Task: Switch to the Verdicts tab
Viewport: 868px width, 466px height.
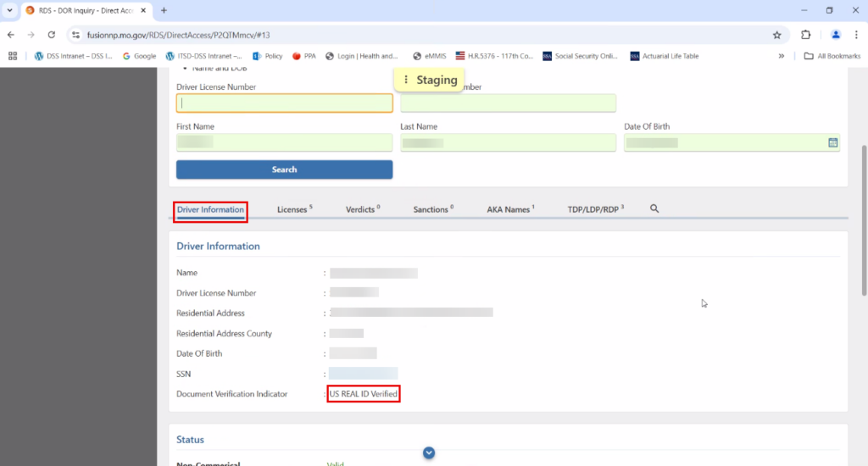Action: click(363, 209)
